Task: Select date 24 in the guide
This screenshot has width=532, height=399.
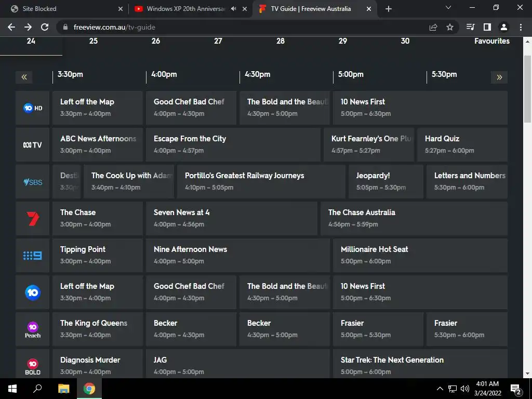Action: pyautogui.click(x=31, y=41)
